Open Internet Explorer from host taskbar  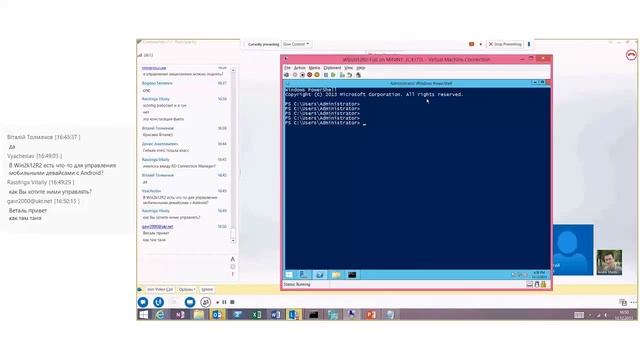click(x=160, y=314)
